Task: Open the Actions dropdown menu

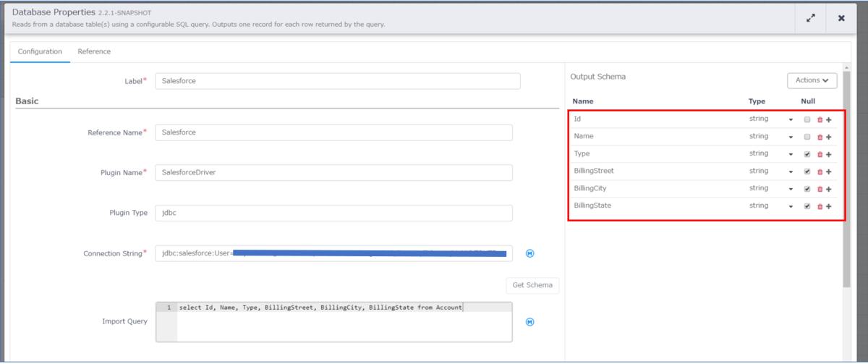Action: pos(812,80)
